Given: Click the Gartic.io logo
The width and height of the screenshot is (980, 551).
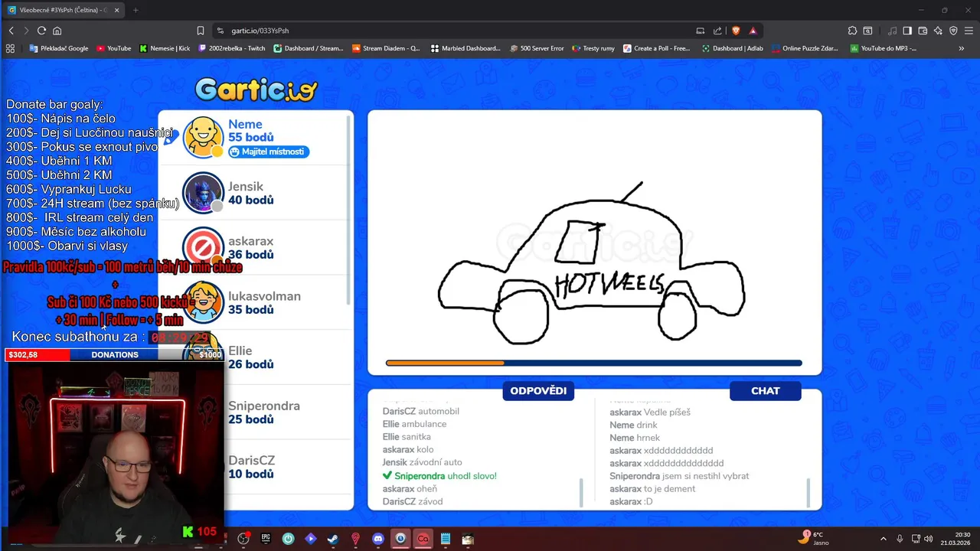Looking at the screenshot, I should (x=256, y=90).
